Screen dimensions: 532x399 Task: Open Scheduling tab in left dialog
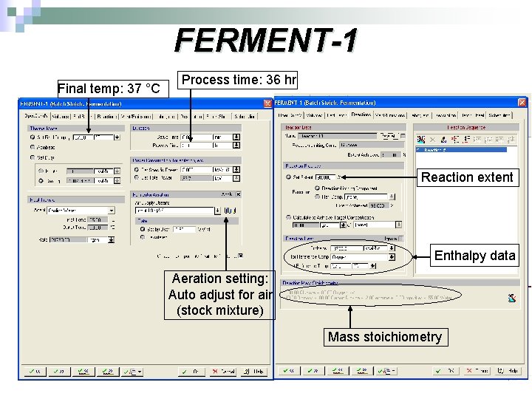245,117
